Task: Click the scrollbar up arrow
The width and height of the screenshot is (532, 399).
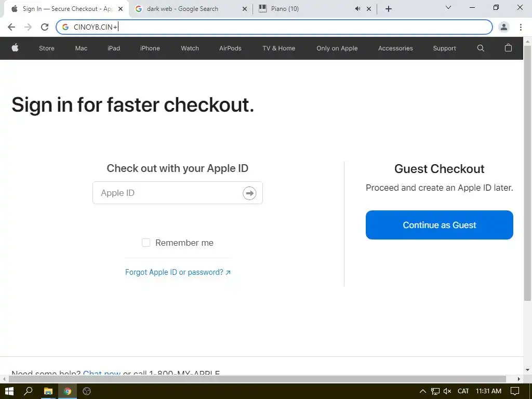Action: point(527,41)
